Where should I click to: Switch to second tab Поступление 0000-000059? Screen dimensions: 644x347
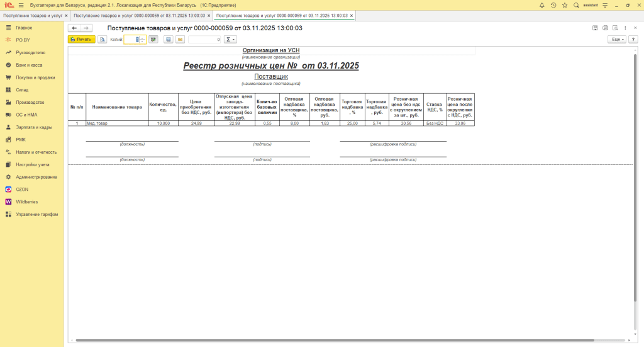tap(139, 16)
